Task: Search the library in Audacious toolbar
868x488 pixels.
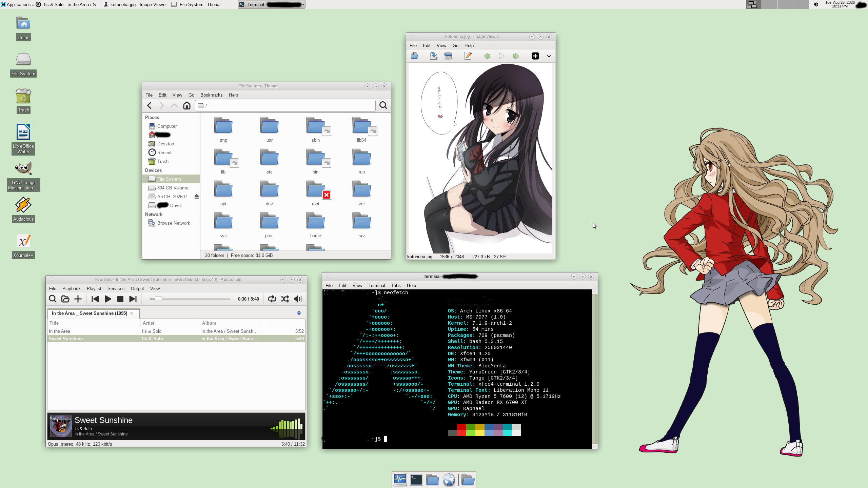Action: (53, 299)
